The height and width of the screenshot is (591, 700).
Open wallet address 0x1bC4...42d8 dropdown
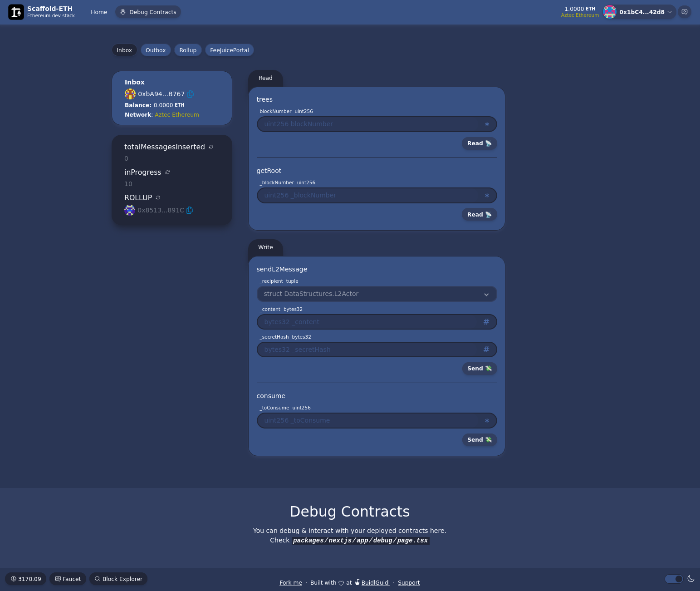coord(640,12)
